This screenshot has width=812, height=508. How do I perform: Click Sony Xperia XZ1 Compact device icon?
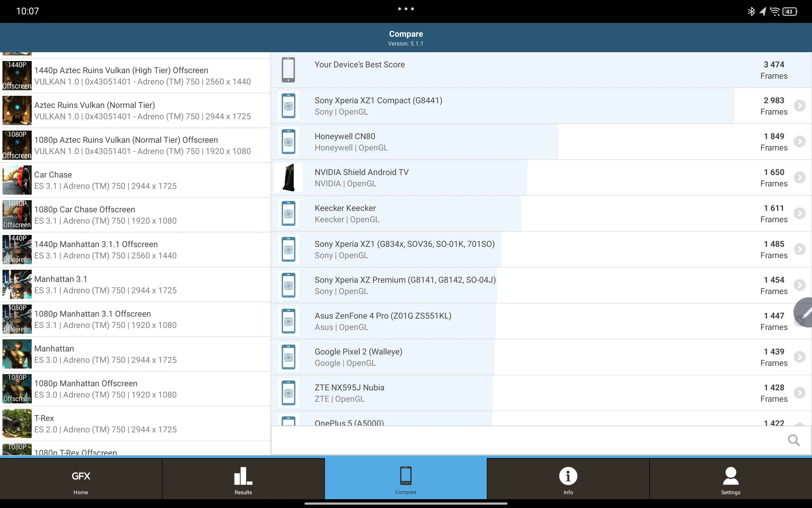click(288, 106)
